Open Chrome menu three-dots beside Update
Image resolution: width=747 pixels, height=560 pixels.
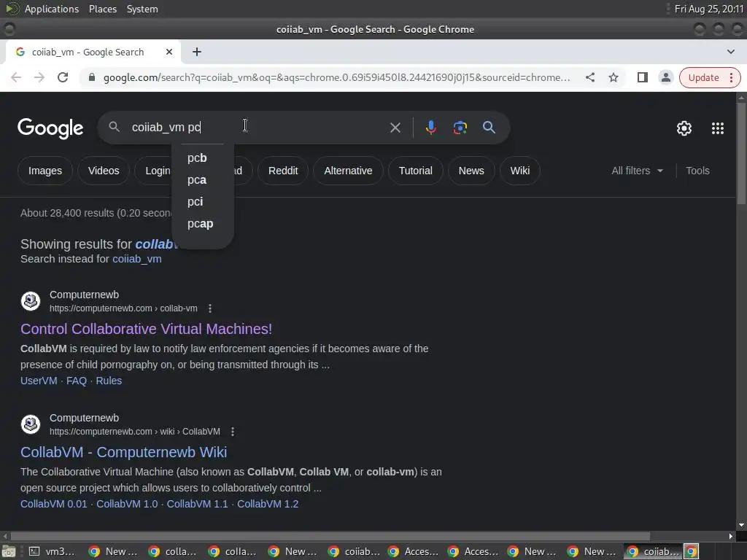(731, 77)
